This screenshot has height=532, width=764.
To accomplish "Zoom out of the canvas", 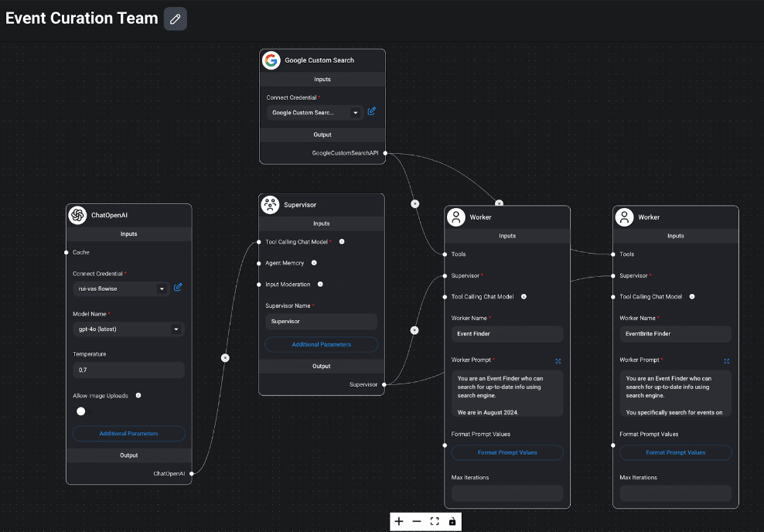I will [417, 521].
